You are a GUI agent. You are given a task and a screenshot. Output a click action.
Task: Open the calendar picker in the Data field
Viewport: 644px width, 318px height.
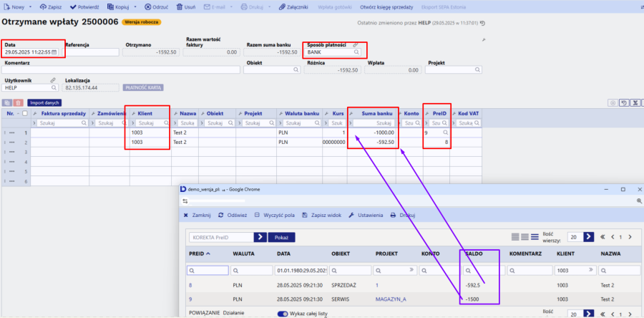click(x=54, y=52)
